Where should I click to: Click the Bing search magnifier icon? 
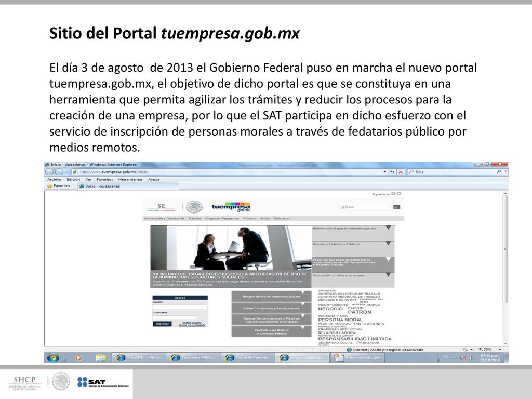coord(499,171)
